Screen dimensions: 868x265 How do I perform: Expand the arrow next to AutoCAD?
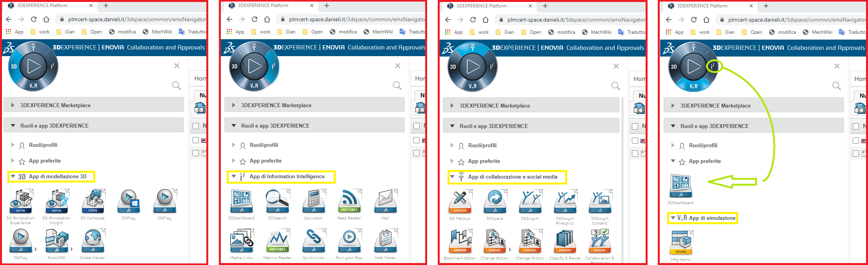pyautogui.click(x=72, y=249)
